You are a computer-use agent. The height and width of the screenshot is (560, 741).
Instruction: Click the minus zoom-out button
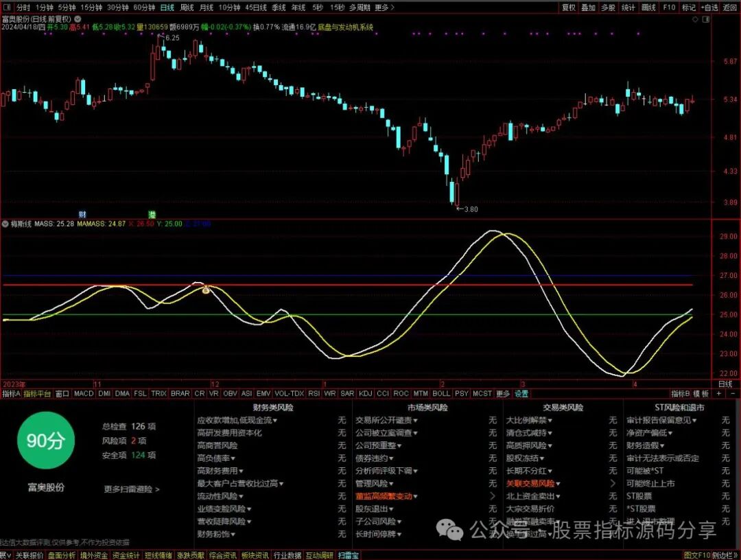733,393
